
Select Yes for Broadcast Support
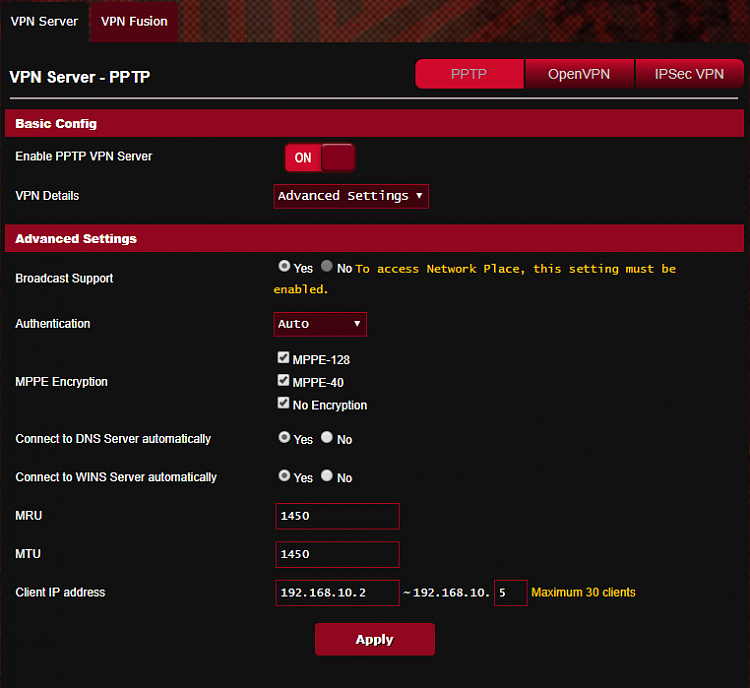tap(284, 266)
